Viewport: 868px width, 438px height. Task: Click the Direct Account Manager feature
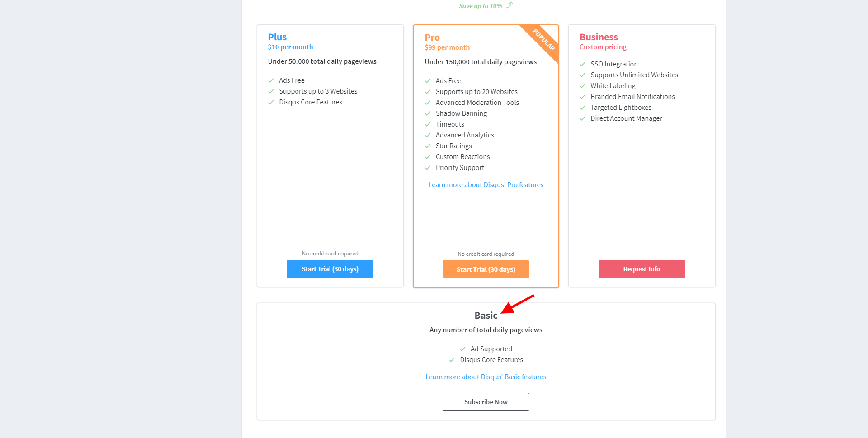click(626, 118)
